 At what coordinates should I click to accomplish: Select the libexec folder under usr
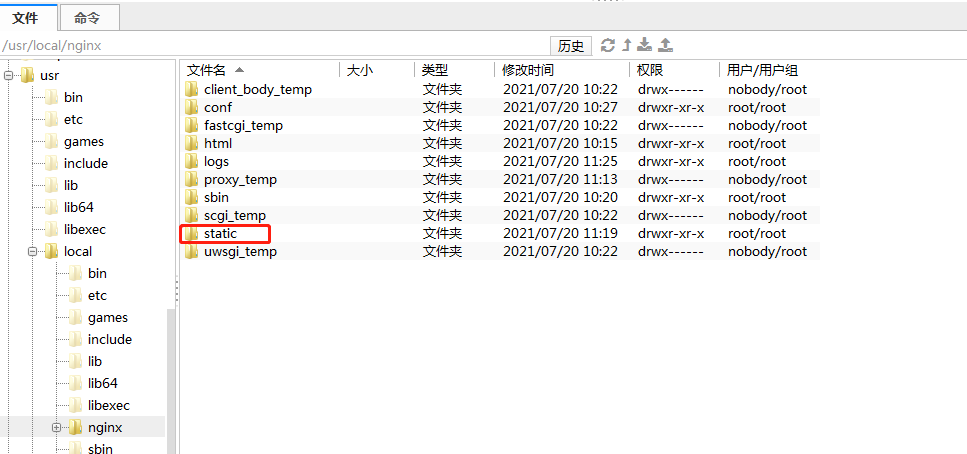tap(84, 229)
